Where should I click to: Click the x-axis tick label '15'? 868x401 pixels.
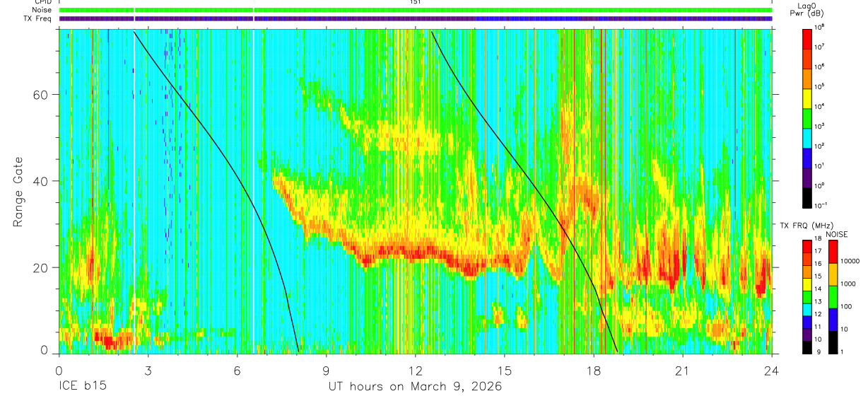click(505, 370)
